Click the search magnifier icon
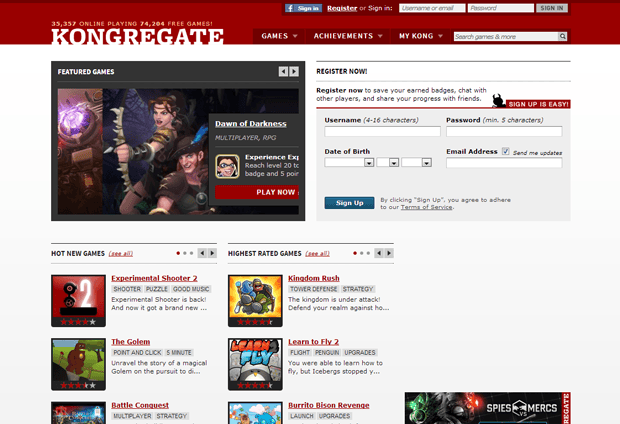620x424 pixels. point(562,36)
